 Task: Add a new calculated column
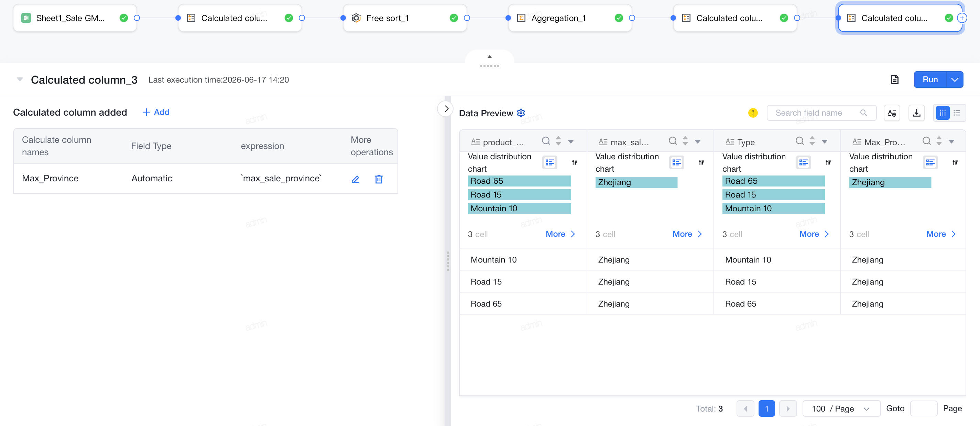coord(156,112)
